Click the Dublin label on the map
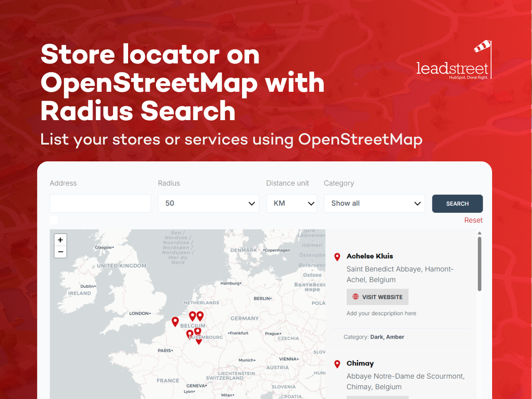This screenshot has height=399, width=532. 89,286
